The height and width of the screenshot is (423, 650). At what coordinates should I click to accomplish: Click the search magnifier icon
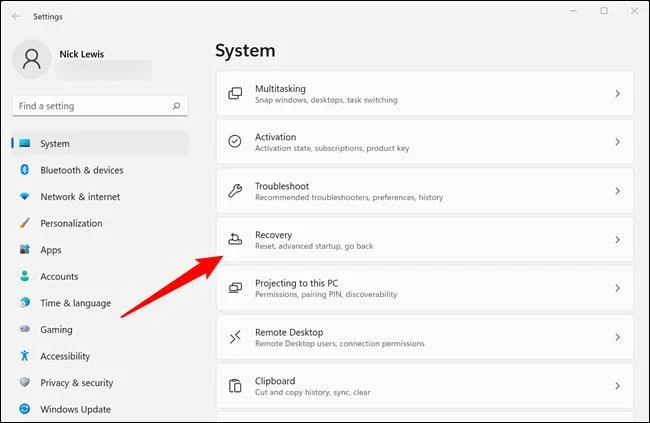point(177,106)
